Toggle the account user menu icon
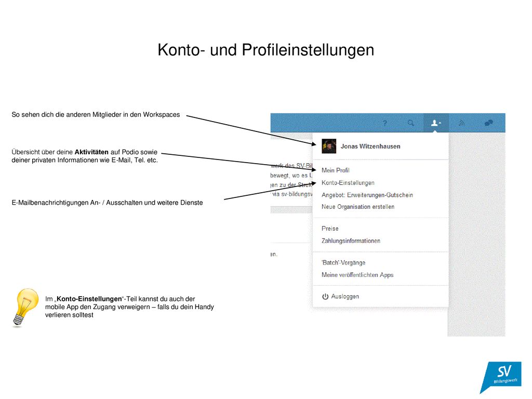 pos(436,123)
